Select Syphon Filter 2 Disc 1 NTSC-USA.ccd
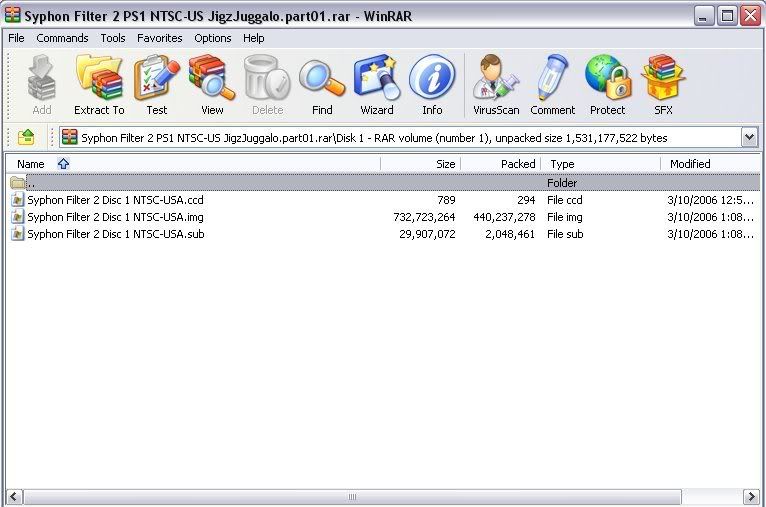The height and width of the screenshot is (507, 766). pyautogui.click(x=115, y=200)
